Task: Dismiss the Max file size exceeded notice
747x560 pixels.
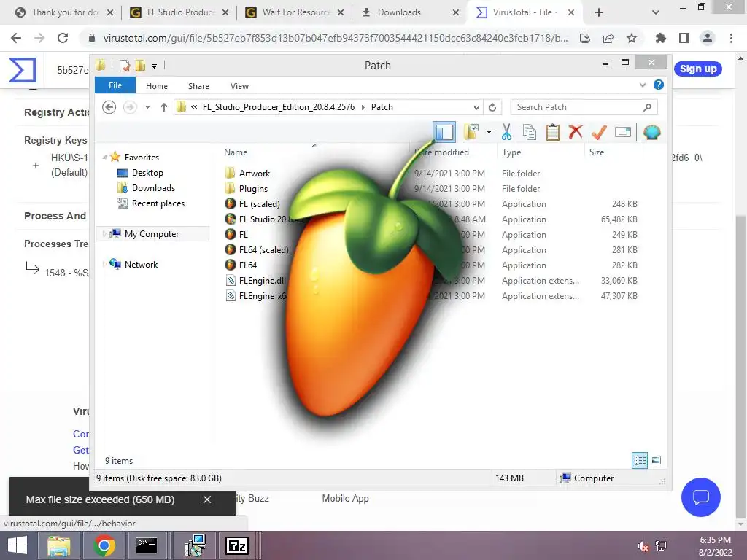Action: pyautogui.click(x=206, y=499)
